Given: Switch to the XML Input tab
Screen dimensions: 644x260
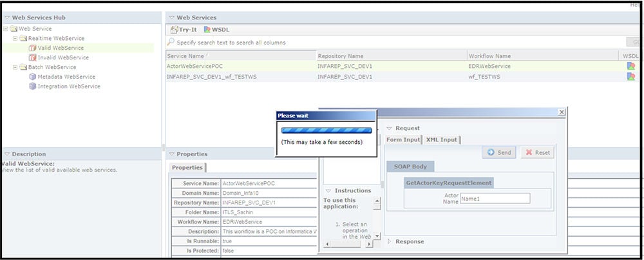Looking at the screenshot, I should (442, 139).
